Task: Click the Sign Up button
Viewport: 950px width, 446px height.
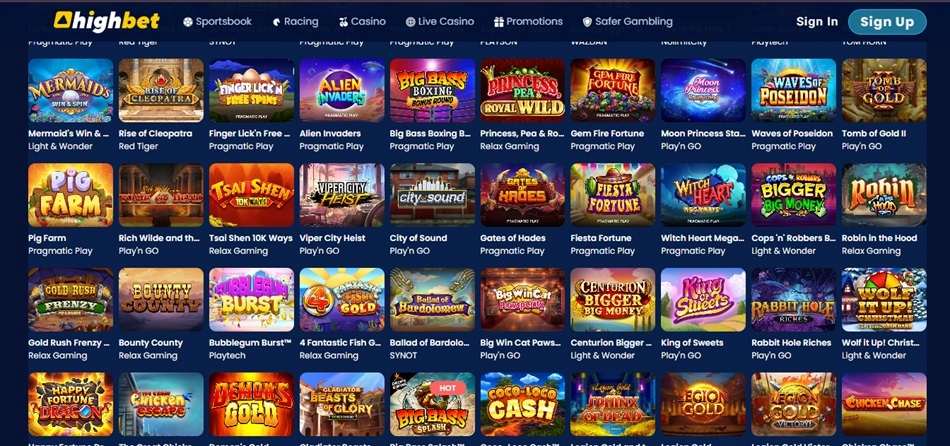Action: [887, 22]
